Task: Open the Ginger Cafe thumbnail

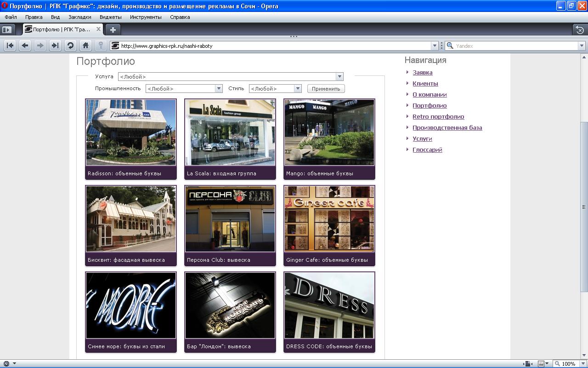Action: click(x=329, y=219)
